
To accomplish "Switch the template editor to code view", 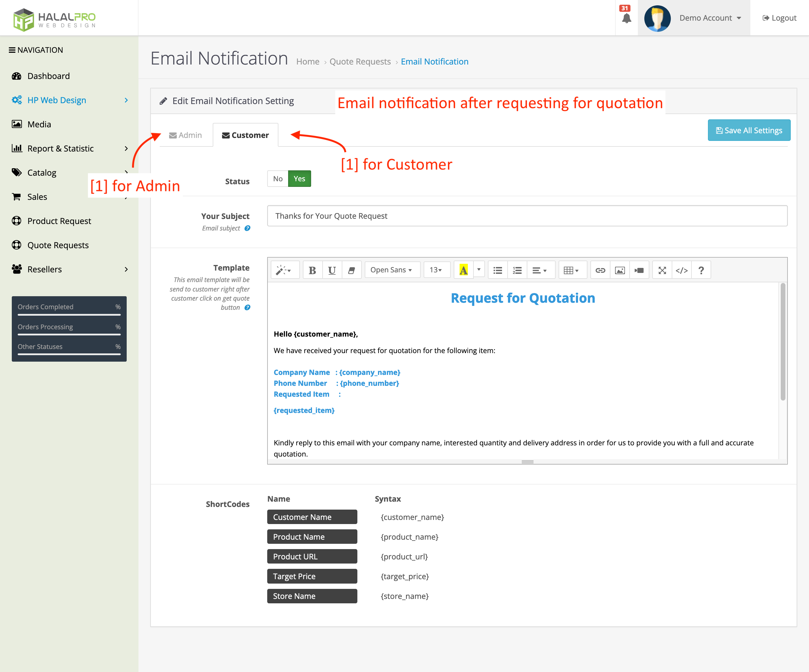I will click(681, 270).
